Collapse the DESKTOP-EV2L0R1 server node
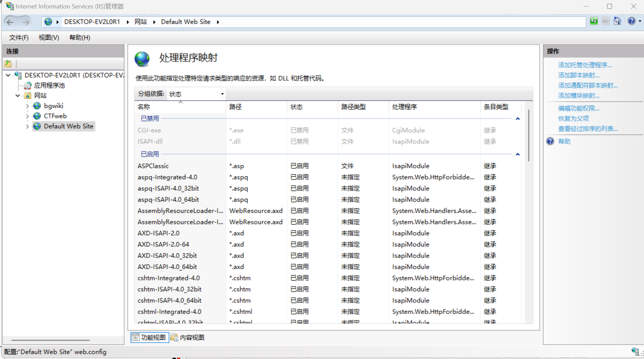The height and width of the screenshot is (359, 644). pos(8,75)
